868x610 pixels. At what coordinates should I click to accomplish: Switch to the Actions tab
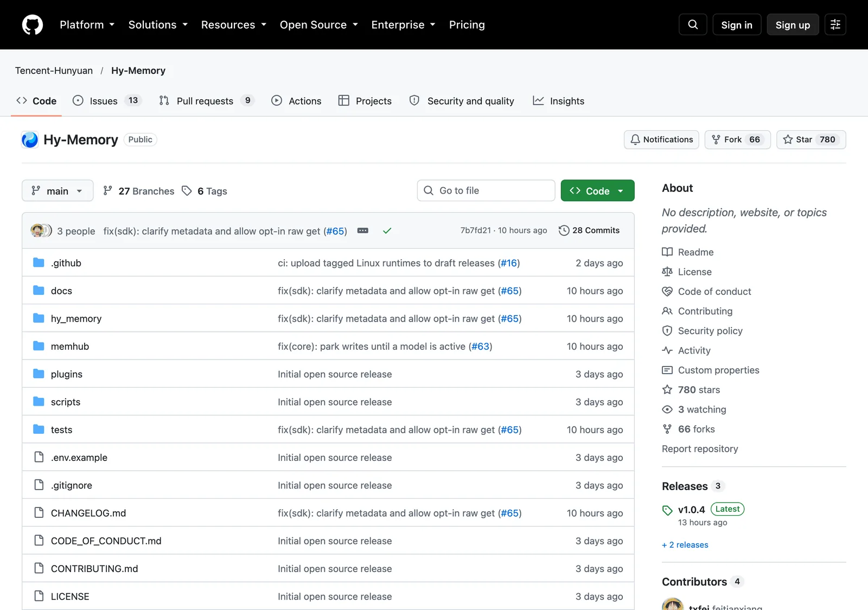point(296,101)
